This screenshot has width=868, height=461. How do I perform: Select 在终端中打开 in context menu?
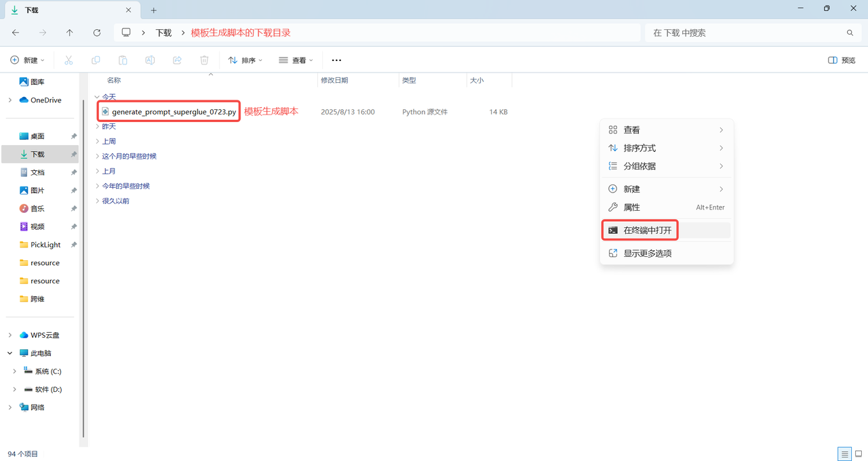click(647, 230)
